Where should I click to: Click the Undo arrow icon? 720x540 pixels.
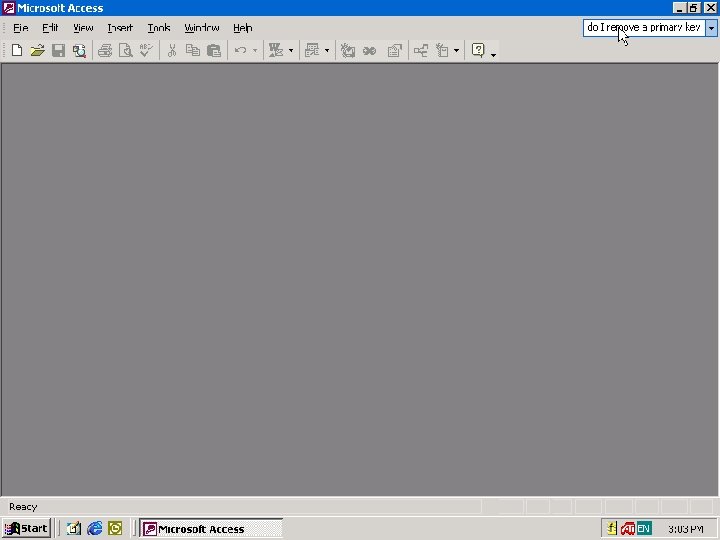(x=240, y=50)
